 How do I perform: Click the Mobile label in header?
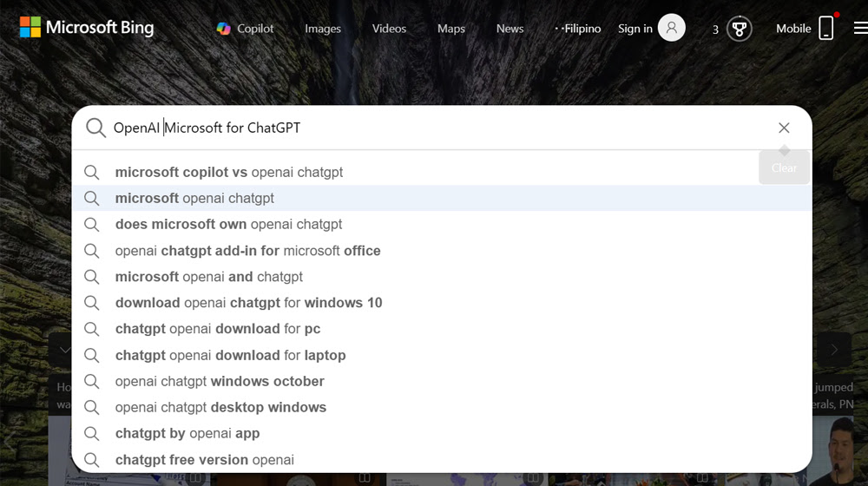[793, 29]
